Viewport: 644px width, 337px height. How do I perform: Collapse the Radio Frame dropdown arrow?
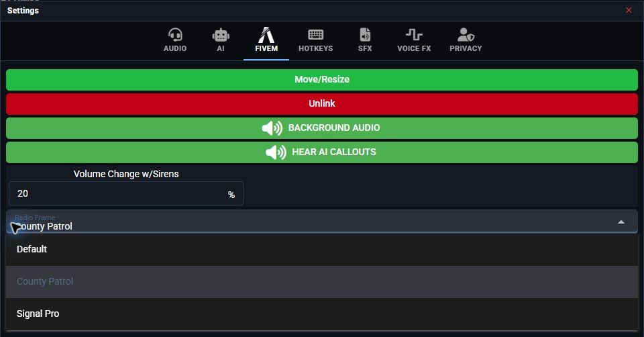[x=621, y=222]
